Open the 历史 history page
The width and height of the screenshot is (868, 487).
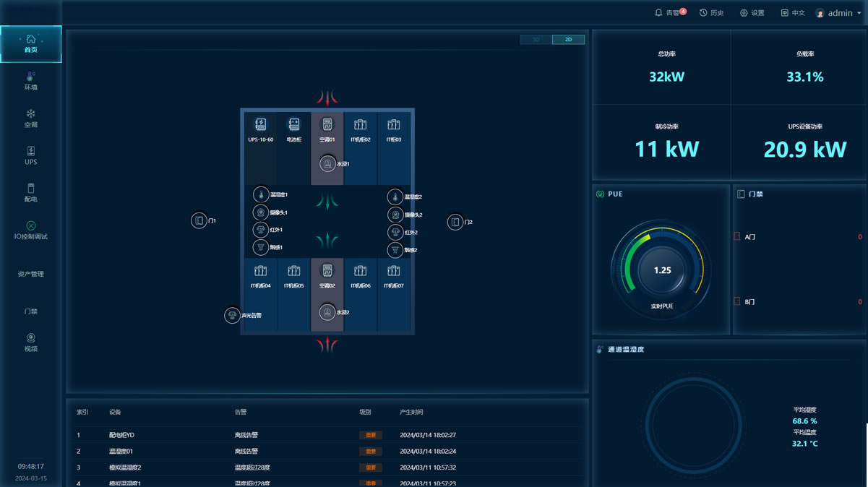click(x=711, y=13)
